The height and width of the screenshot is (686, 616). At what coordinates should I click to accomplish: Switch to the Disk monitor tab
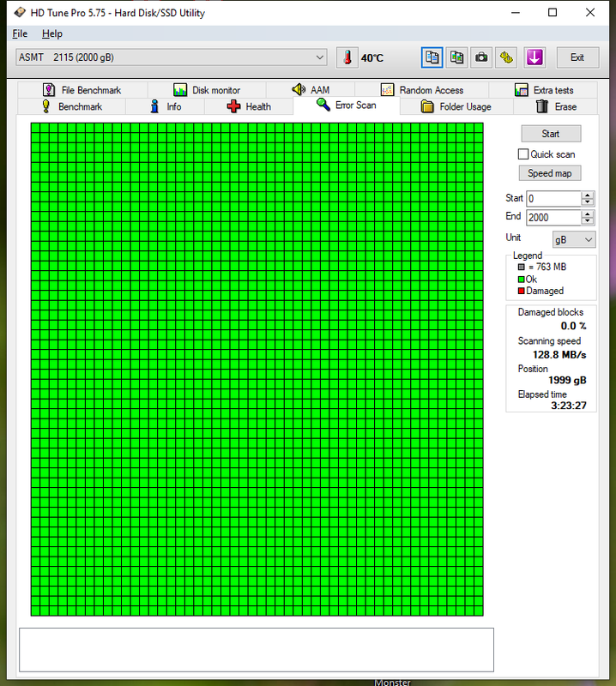(207, 90)
